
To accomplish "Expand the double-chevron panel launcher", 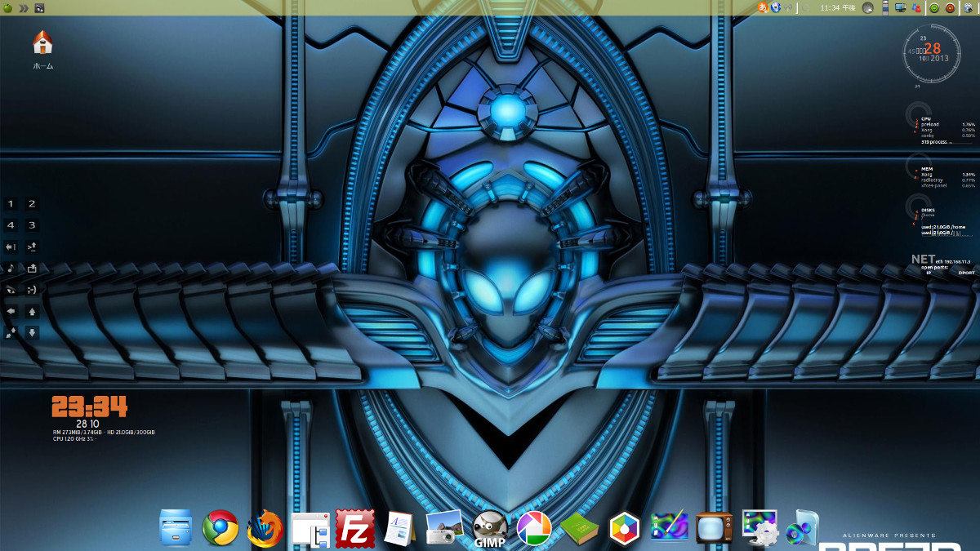I will [x=24, y=8].
